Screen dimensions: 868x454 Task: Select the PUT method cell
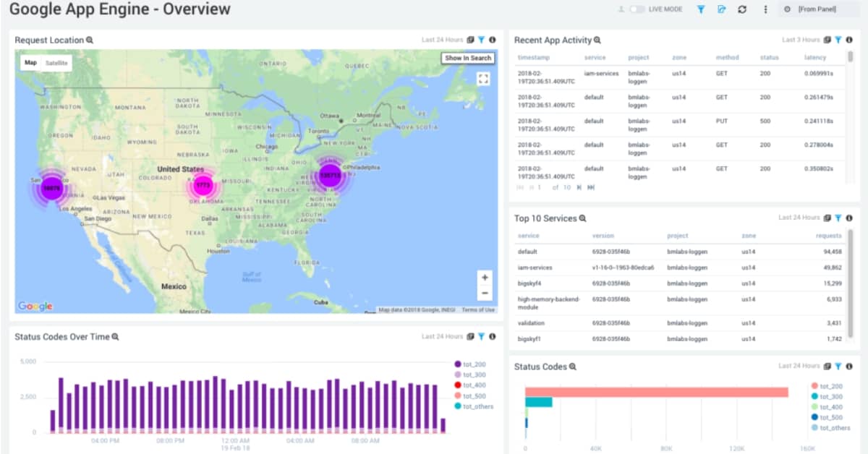pos(721,121)
